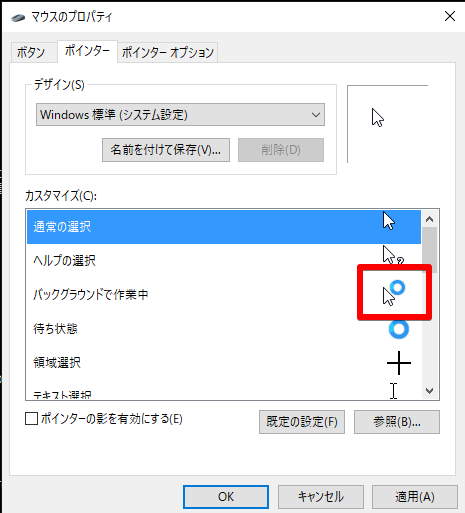The image size is (465, 513).
Task: Click the list scroll-down arrow
Action: click(429, 390)
